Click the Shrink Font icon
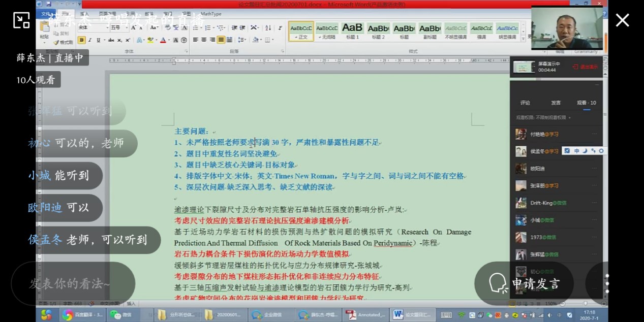 pos(141,28)
